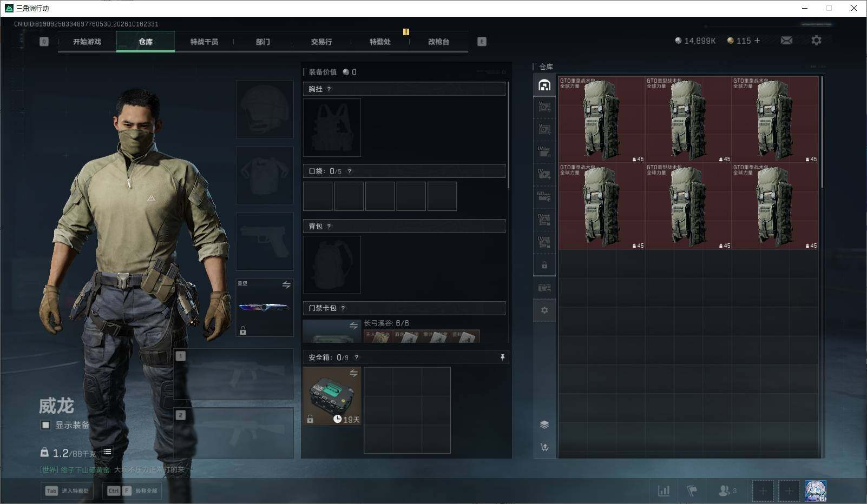Click the player avatar in bottom bar
The image size is (867, 504).
[x=815, y=491]
